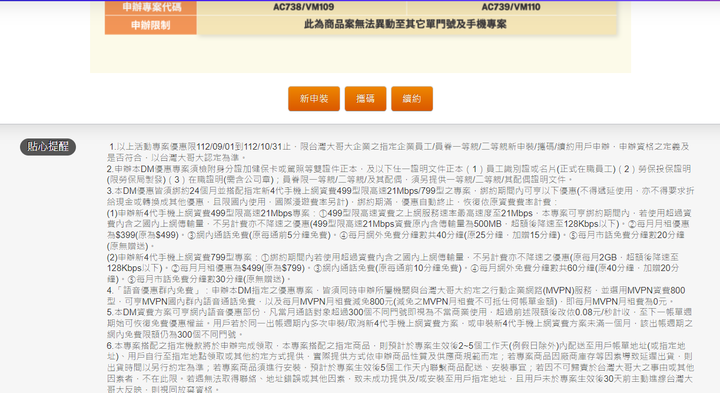
Task: Click sub-note (1) about 499型 plan details
Action: click(399, 229)
